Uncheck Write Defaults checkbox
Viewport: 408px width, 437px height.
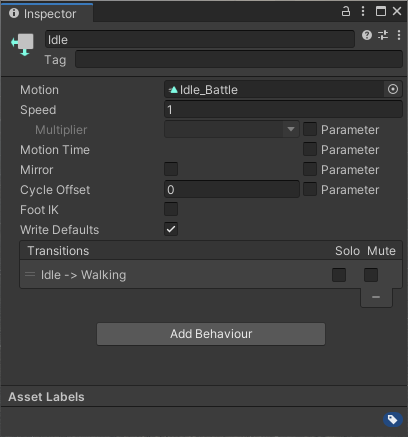pyautogui.click(x=171, y=229)
